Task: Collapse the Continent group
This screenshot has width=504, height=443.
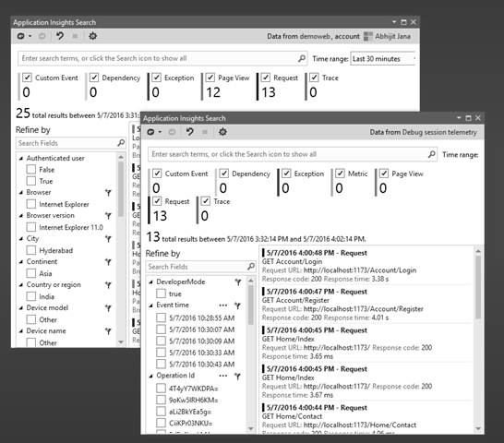Action: (x=21, y=262)
